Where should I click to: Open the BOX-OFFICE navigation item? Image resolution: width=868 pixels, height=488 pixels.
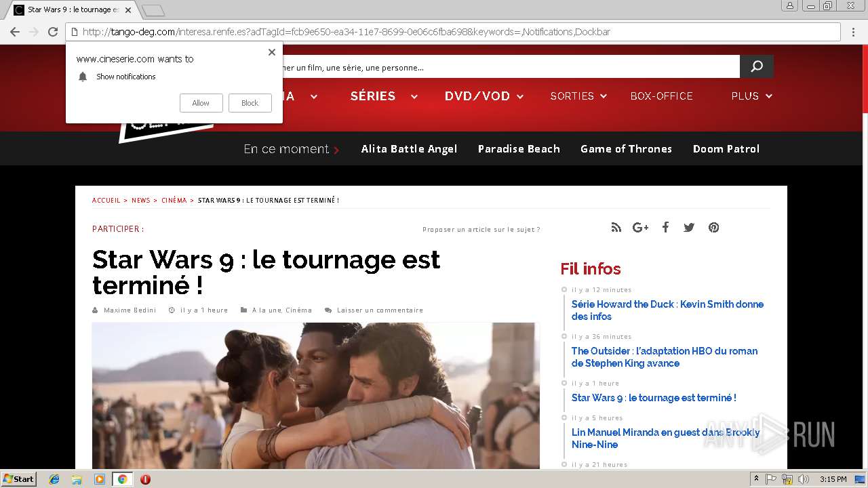[662, 96]
